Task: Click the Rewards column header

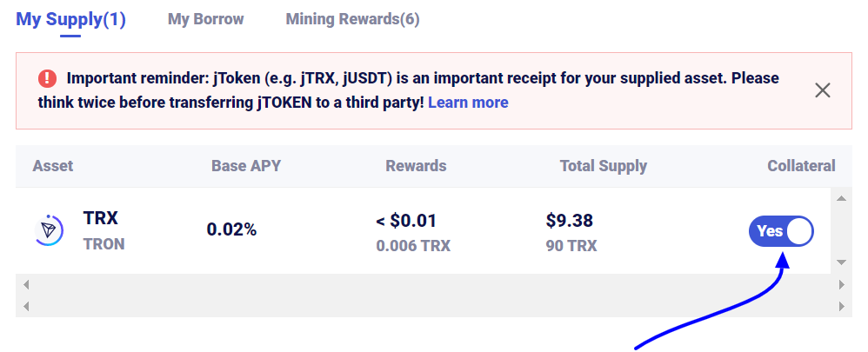Action: click(x=416, y=166)
